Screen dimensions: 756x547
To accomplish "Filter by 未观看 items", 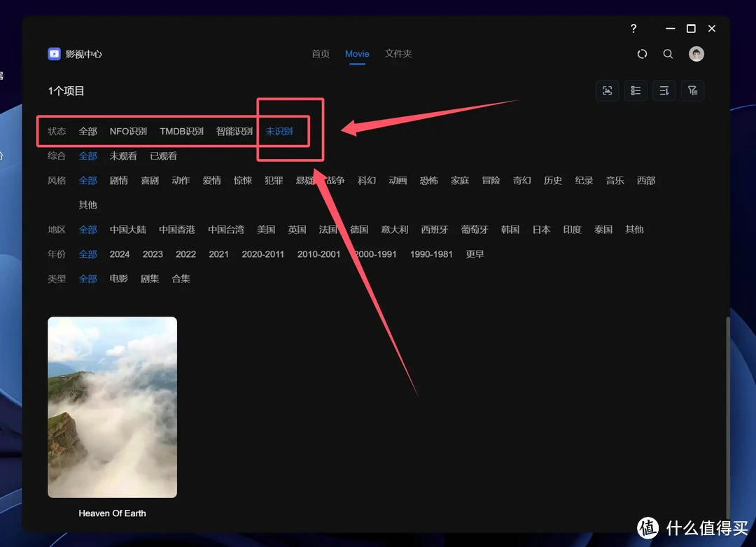I will [x=123, y=156].
